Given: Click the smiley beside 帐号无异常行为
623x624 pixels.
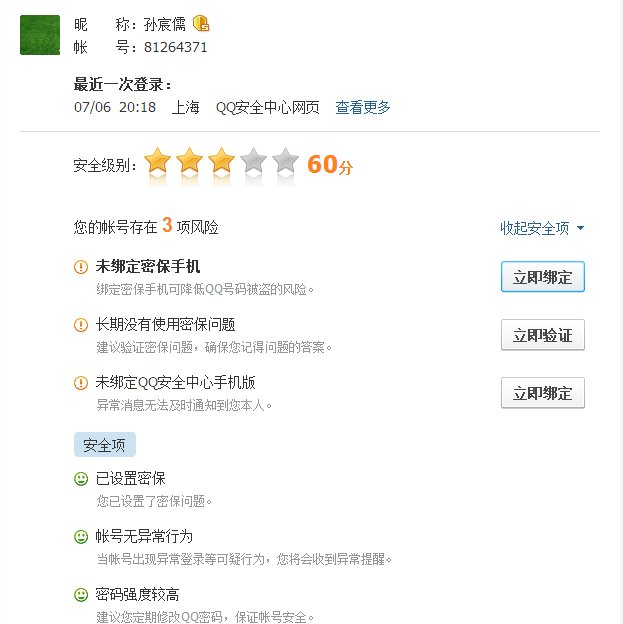Looking at the screenshot, I should [81, 537].
